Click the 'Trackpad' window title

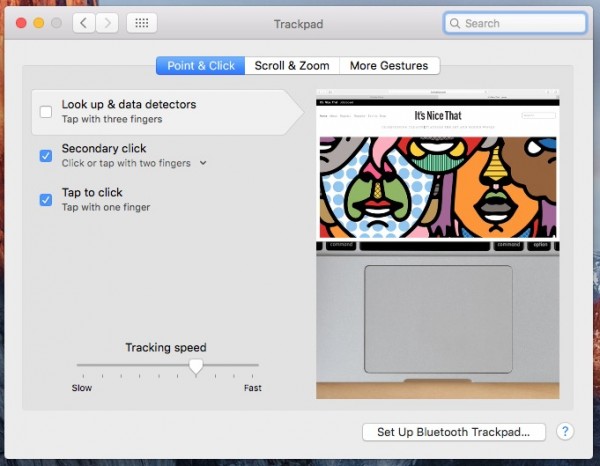[x=298, y=24]
